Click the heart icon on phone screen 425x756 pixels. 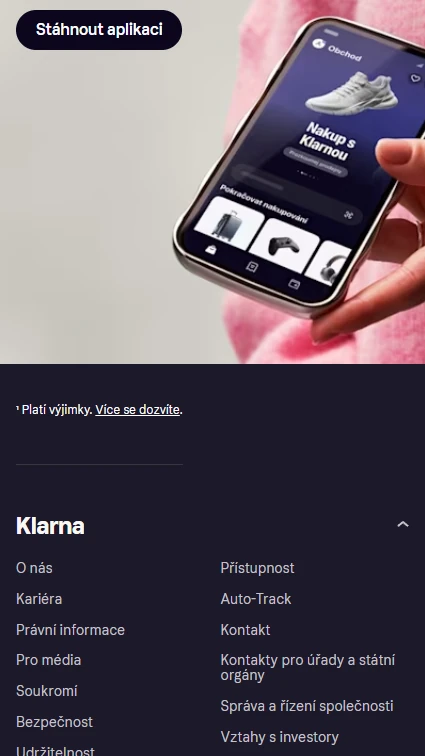tap(415, 78)
